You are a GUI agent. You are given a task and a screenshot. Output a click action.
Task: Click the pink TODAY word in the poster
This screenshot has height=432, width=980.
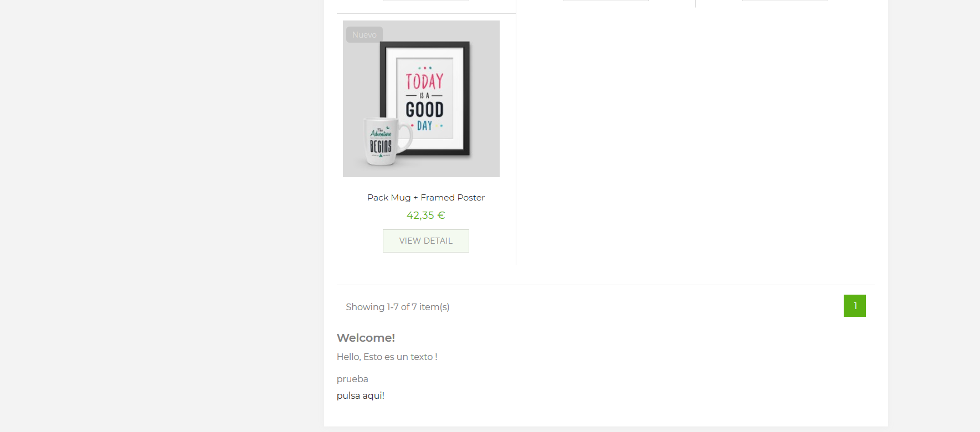pyautogui.click(x=424, y=81)
